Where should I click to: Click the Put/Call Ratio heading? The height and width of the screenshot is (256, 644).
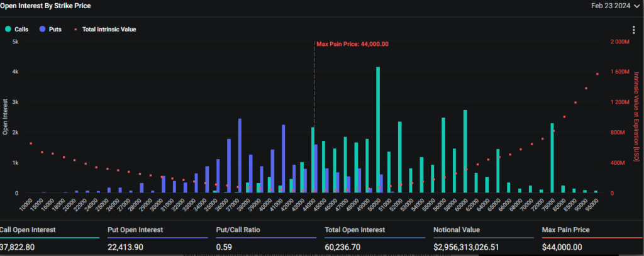click(238, 230)
